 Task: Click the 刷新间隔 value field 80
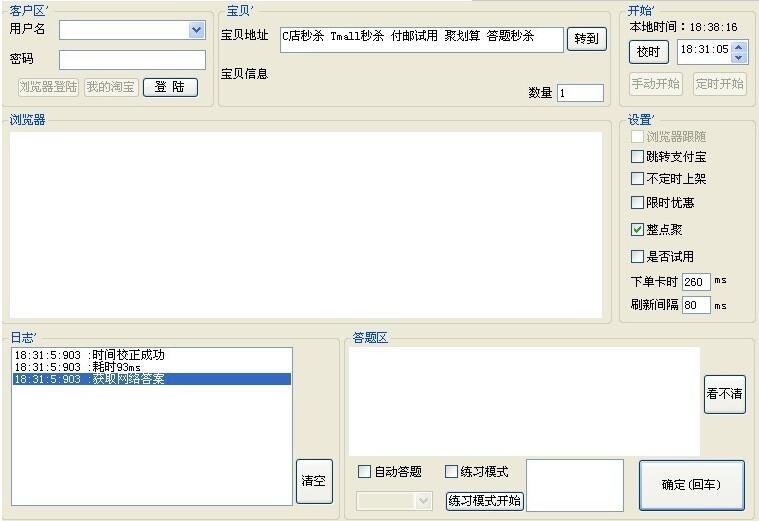pos(696,305)
